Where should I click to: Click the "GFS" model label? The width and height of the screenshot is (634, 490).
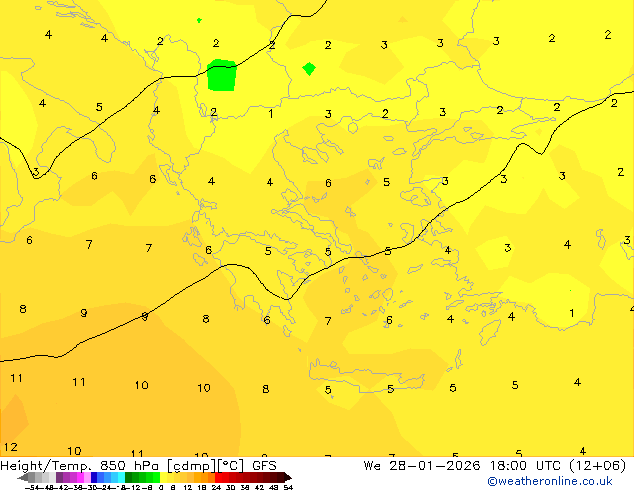pos(264,466)
